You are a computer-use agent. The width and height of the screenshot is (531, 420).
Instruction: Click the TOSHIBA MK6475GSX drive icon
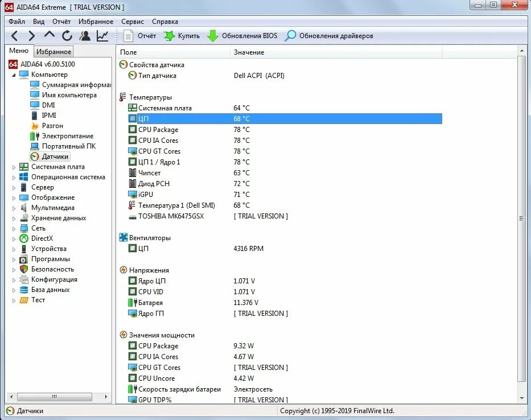(133, 217)
